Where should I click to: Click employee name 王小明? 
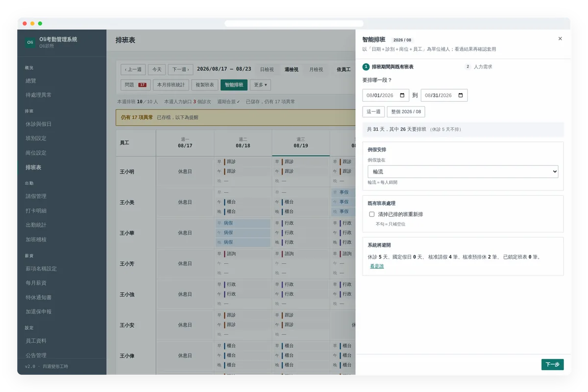127,172
